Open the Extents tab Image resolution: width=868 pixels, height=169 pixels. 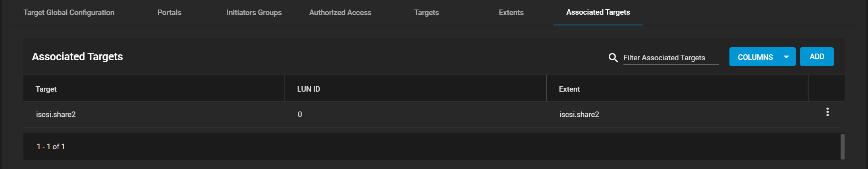pyautogui.click(x=511, y=13)
